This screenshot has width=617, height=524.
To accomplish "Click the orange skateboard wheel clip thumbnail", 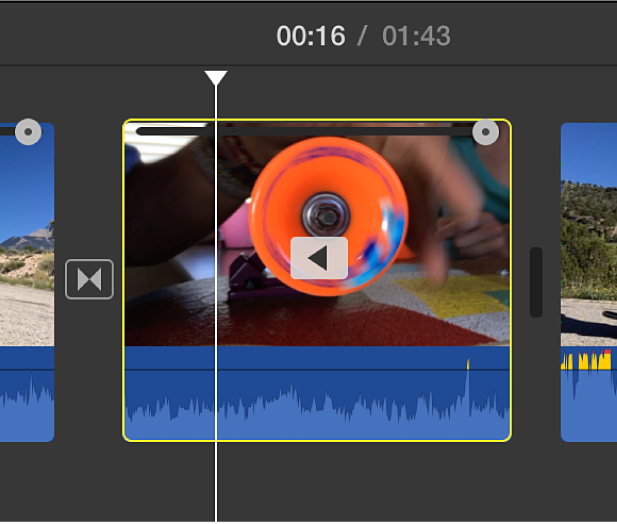I will point(317,233).
